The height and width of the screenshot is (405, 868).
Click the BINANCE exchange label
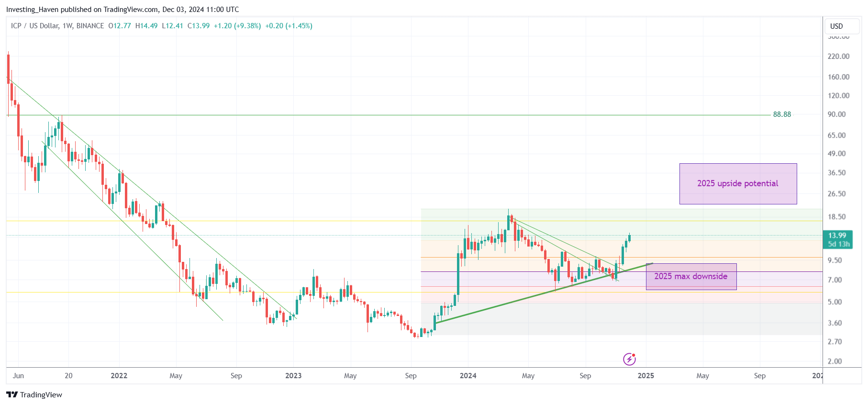(x=90, y=26)
